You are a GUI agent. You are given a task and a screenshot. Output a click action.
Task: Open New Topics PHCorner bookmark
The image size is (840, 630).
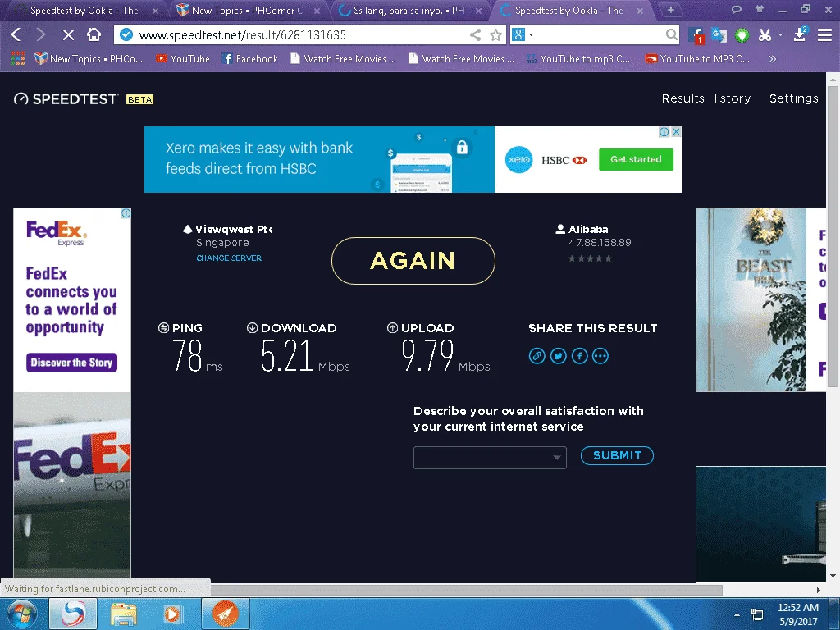click(x=89, y=59)
